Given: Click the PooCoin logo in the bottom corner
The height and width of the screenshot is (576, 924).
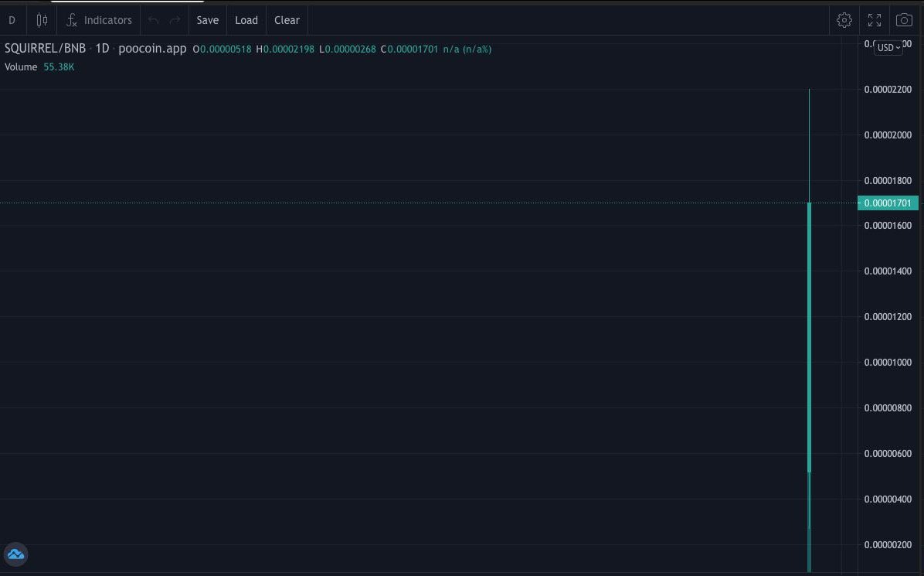Looking at the screenshot, I should pyautogui.click(x=15, y=554).
